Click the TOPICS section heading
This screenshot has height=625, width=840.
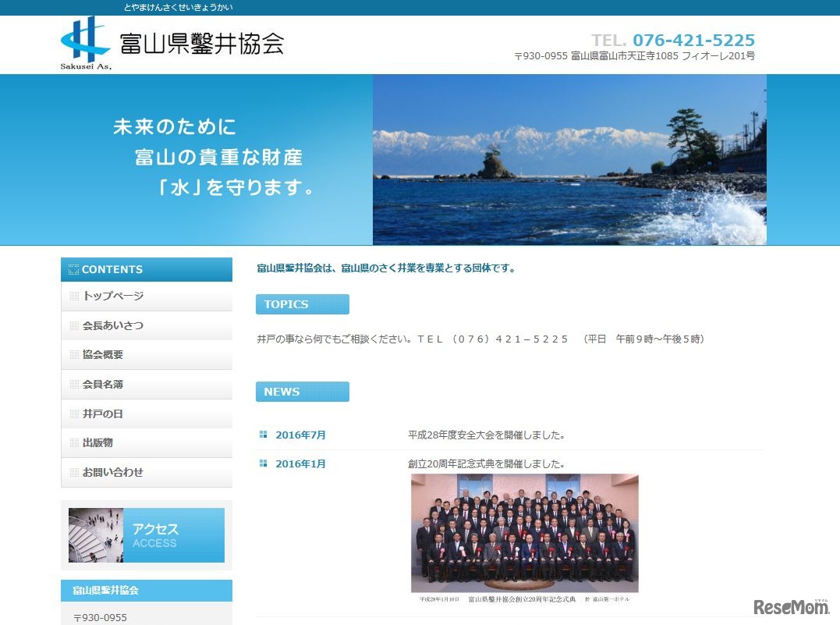click(x=302, y=304)
